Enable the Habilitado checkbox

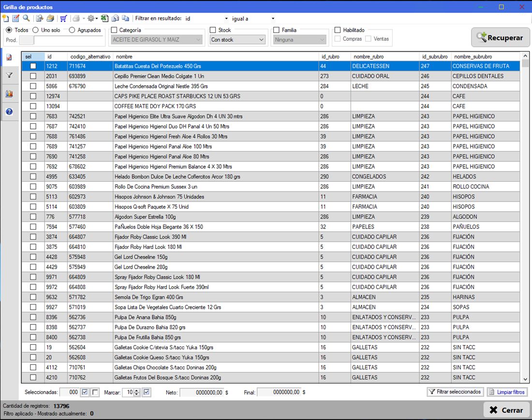(x=338, y=30)
